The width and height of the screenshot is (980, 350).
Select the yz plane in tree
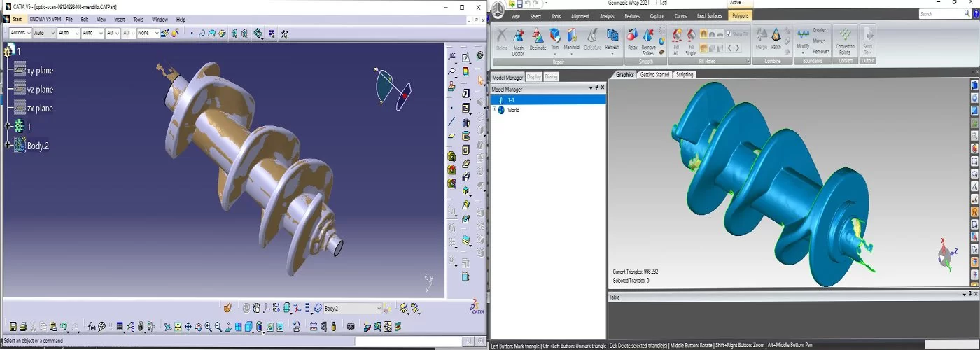coord(39,90)
